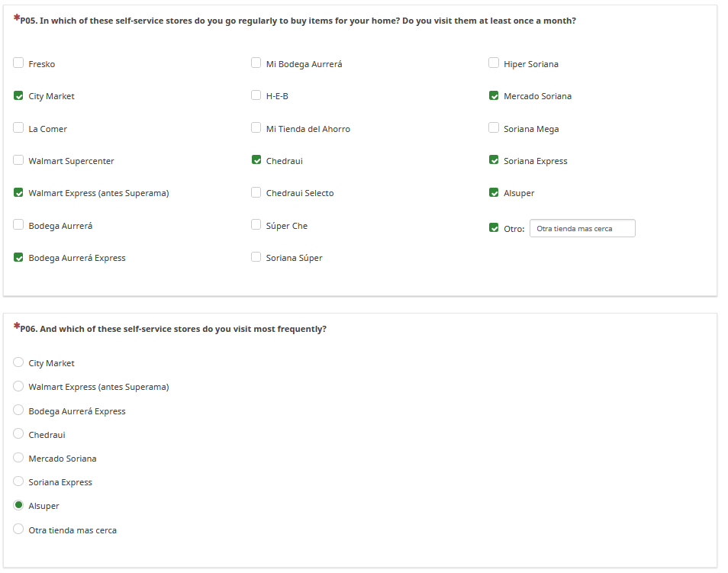Viewport: 728px width, 573px height.
Task: Enable the Walmart Supercenter checkbox
Action: [x=18, y=160]
